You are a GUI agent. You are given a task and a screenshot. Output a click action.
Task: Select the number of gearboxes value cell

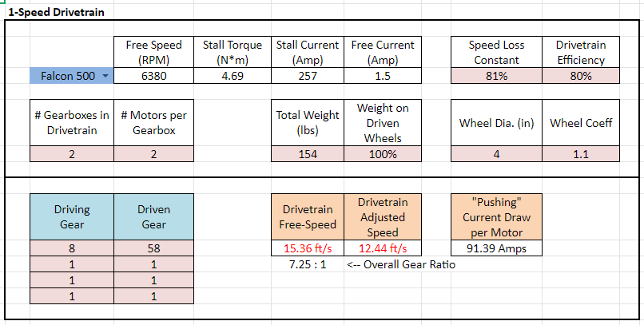71,155
